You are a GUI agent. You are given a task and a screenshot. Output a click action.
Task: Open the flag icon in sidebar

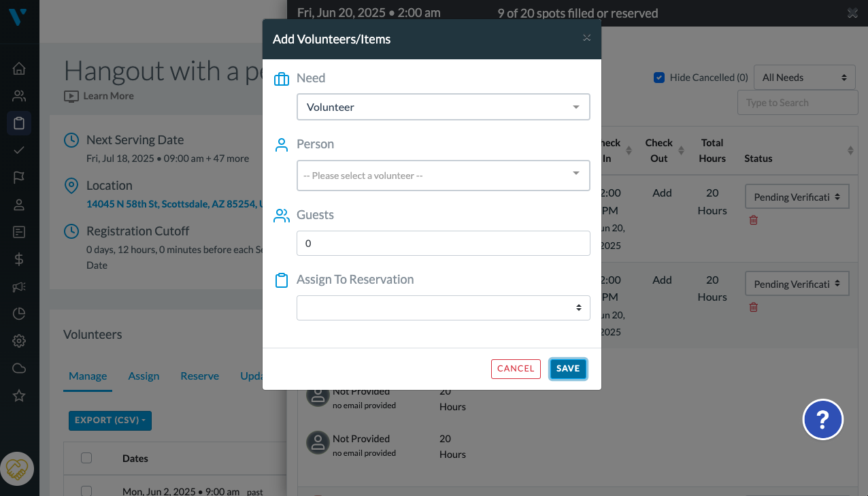(19, 178)
